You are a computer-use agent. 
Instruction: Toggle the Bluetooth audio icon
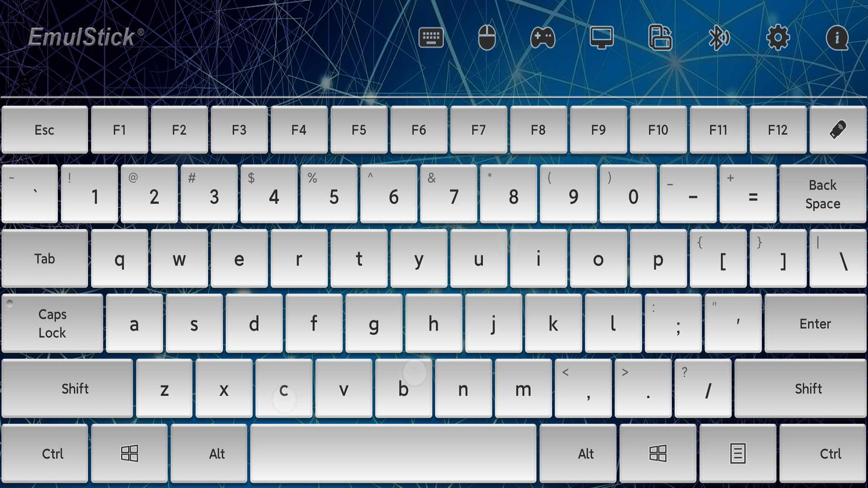click(718, 37)
